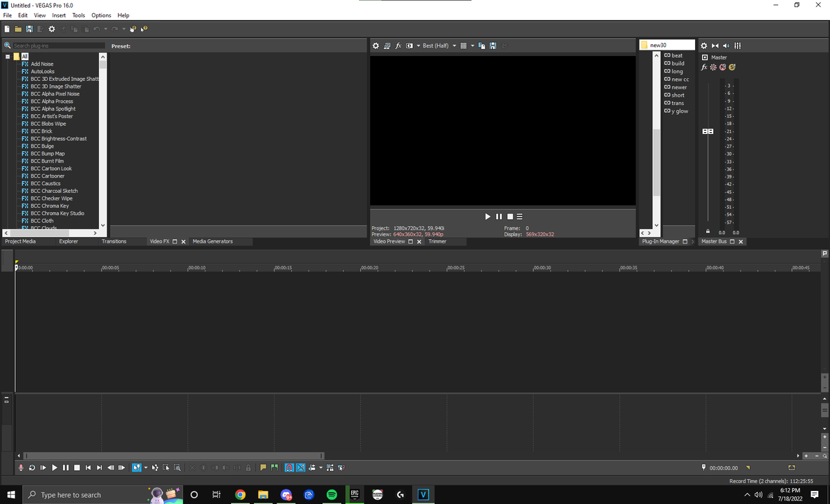Open Master FX button
The height and width of the screenshot is (504, 830).
click(x=704, y=67)
